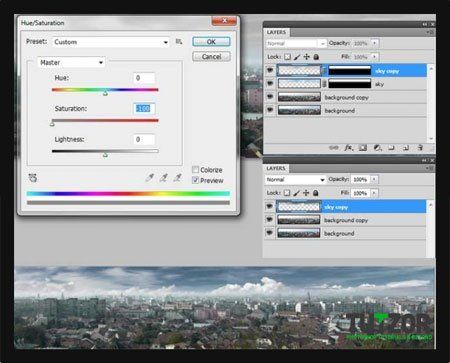Choose the Subtract from Sample eyedropper
This screenshot has width=450, height=363.
(x=177, y=178)
